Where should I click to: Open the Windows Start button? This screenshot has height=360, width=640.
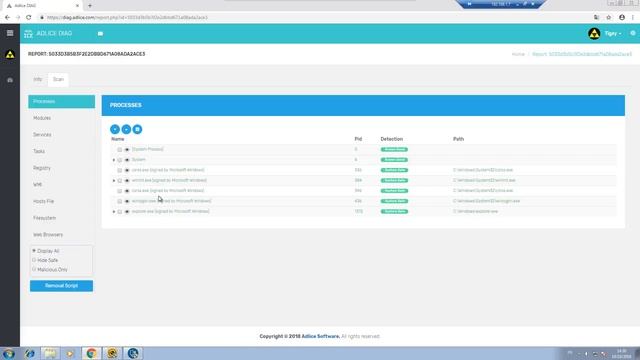(9, 353)
